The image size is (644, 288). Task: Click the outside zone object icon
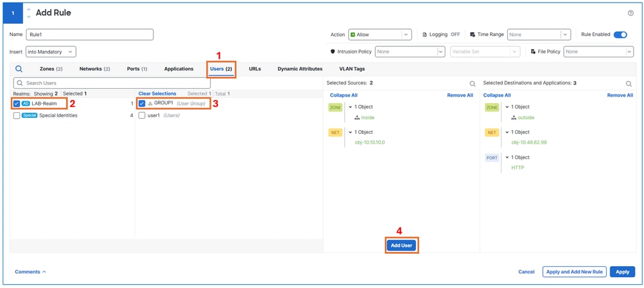(x=514, y=118)
